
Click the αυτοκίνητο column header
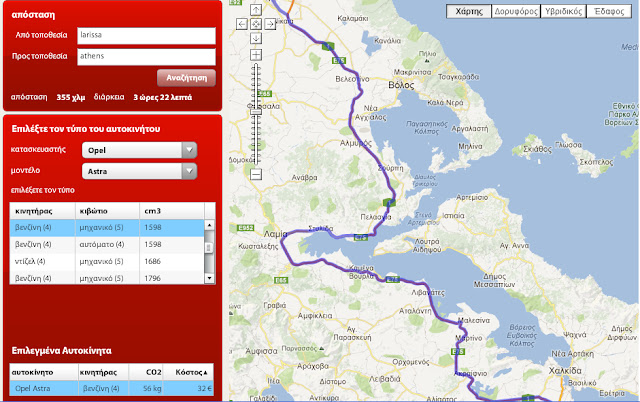pyautogui.click(x=44, y=372)
